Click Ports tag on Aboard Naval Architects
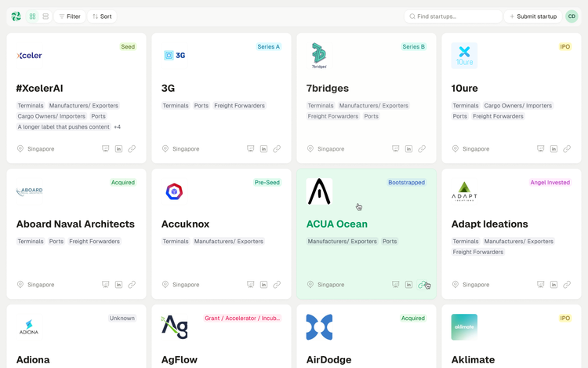 56,242
